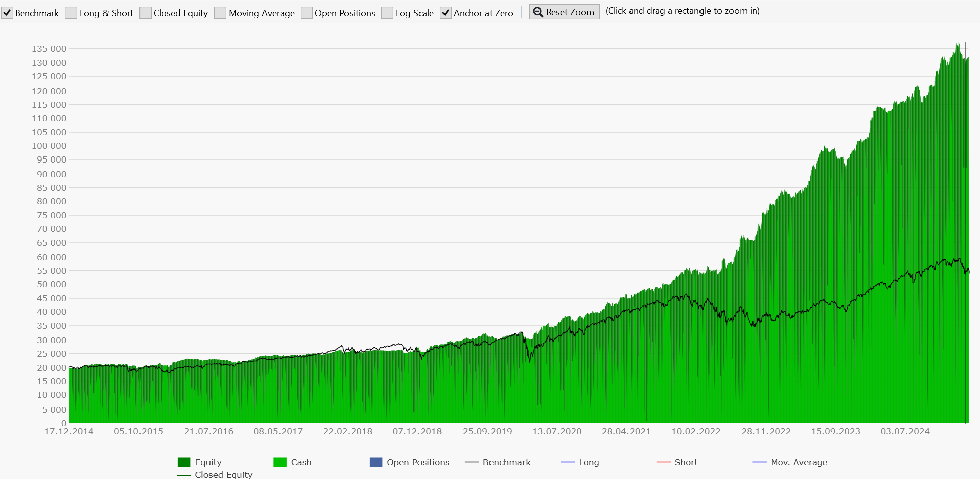The width and height of the screenshot is (980, 479).
Task: Click the '08.05.2017' x-axis date
Action: point(278,431)
